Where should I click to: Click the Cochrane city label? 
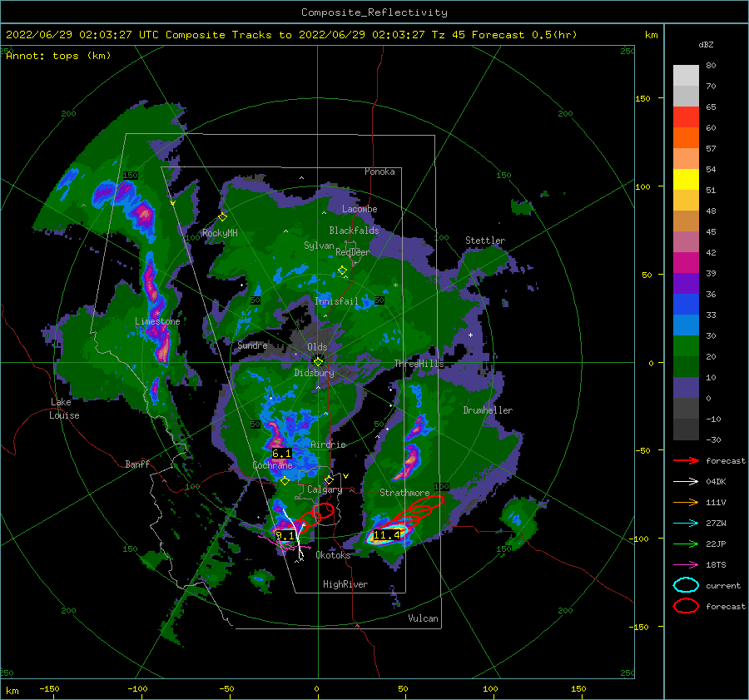272,465
